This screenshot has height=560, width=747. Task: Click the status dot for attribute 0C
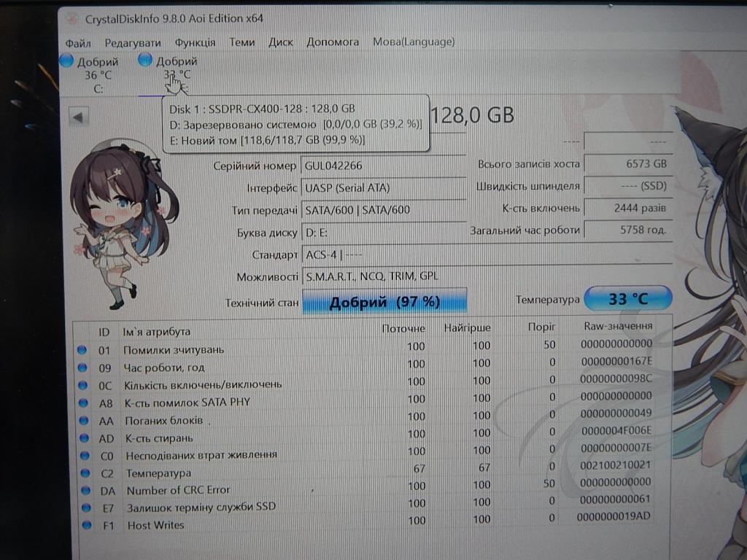click(x=83, y=385)
